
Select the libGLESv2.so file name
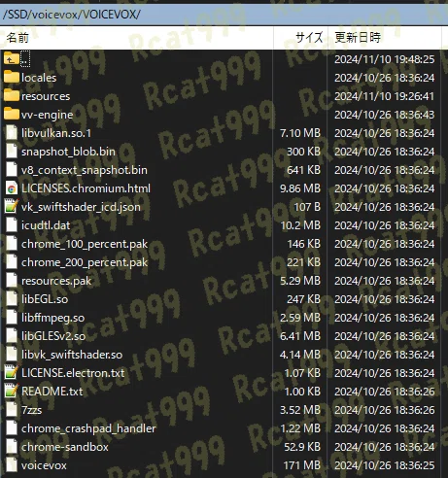point(53,336)
